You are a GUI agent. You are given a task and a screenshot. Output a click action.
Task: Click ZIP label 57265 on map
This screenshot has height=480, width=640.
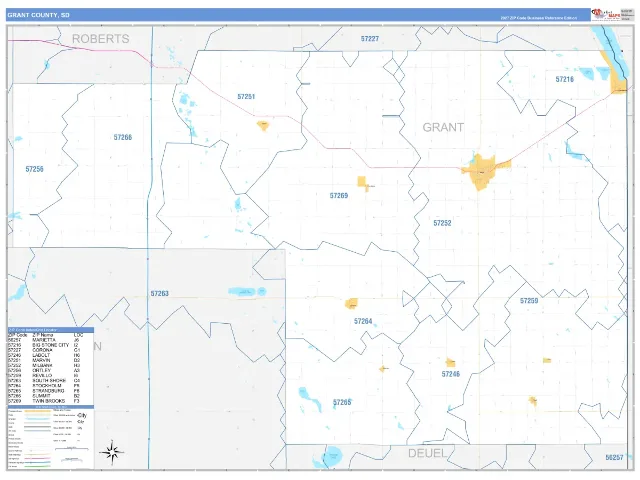pos(342,402)
